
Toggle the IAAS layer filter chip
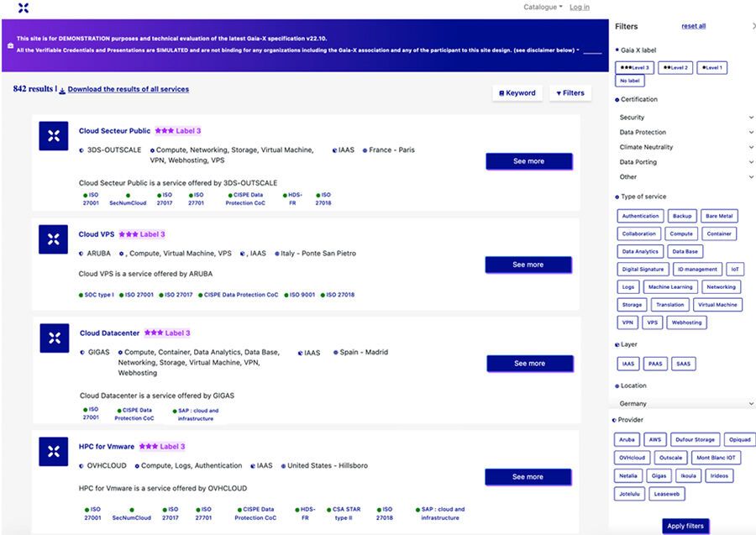[628, 364]
